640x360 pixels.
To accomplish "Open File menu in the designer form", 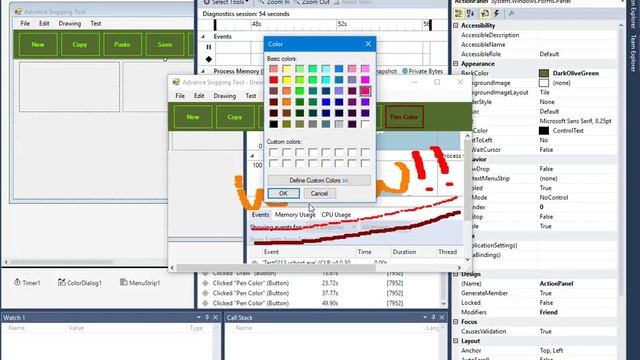I will pyautogui.click(x=25, y=24).
